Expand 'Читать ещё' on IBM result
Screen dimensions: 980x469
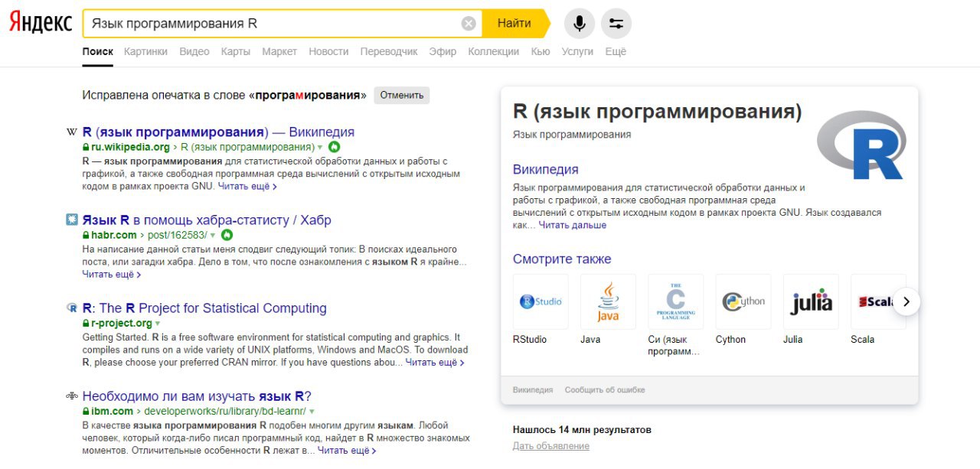coord(347,451)
